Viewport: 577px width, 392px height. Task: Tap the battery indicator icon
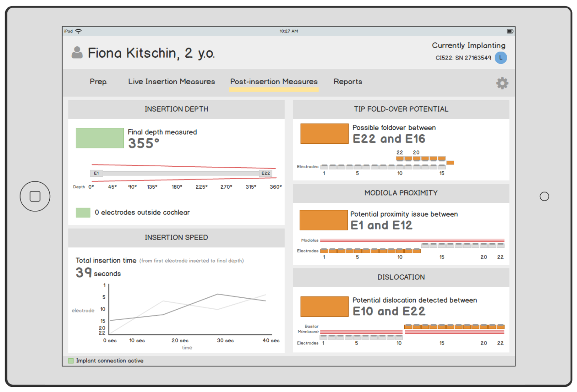510,31
